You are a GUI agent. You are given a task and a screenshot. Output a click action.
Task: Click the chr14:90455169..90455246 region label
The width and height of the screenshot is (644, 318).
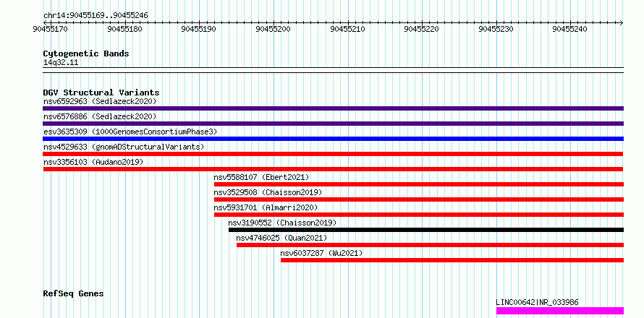(96, 16)
